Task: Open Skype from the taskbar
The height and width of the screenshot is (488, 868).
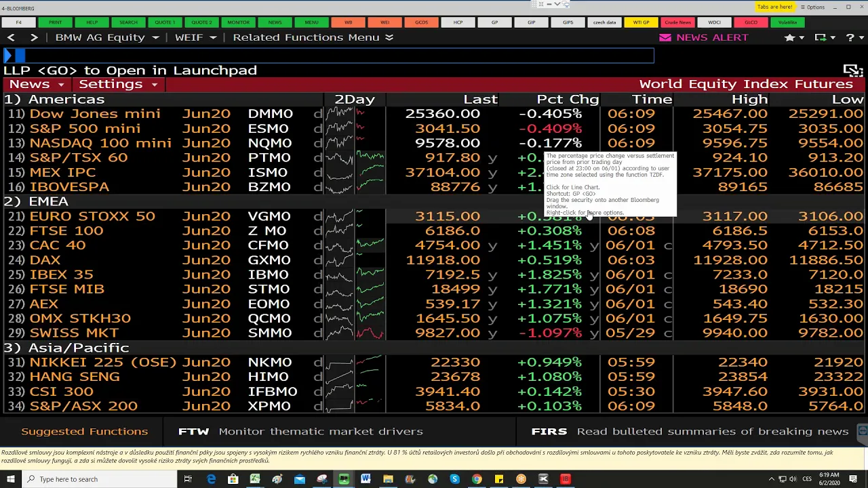Action: click(454, 479)
